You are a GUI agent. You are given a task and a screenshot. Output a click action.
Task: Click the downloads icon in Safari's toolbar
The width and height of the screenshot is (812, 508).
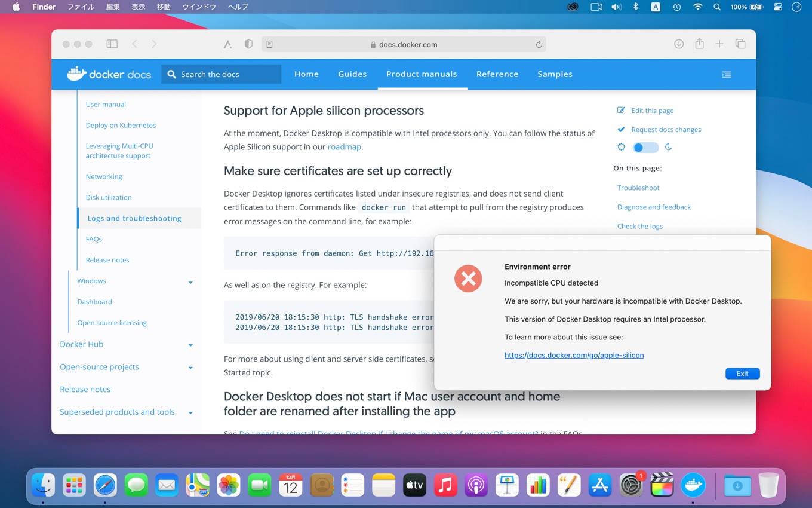(679, 44)
